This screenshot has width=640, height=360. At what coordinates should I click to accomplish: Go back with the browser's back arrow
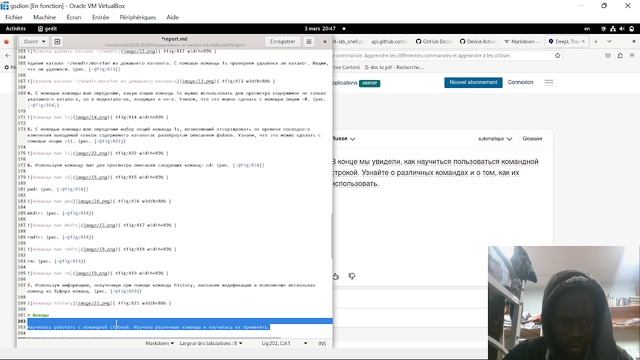8,56
